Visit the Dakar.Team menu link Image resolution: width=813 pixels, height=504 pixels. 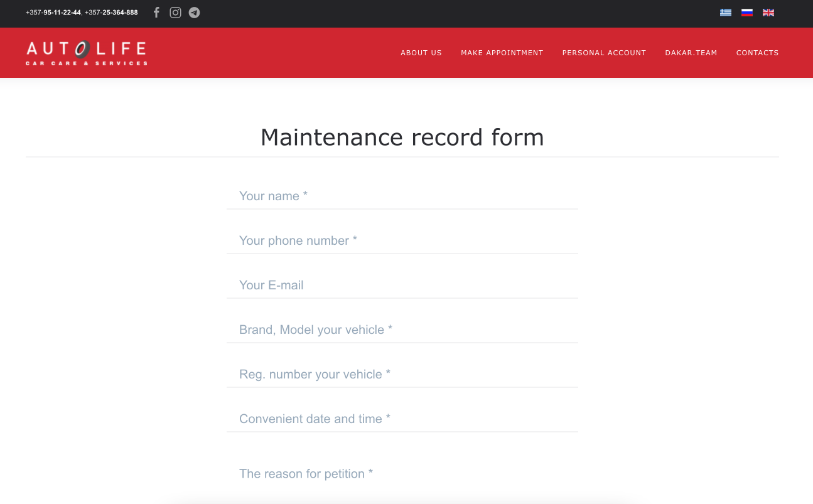click(691, 53)
